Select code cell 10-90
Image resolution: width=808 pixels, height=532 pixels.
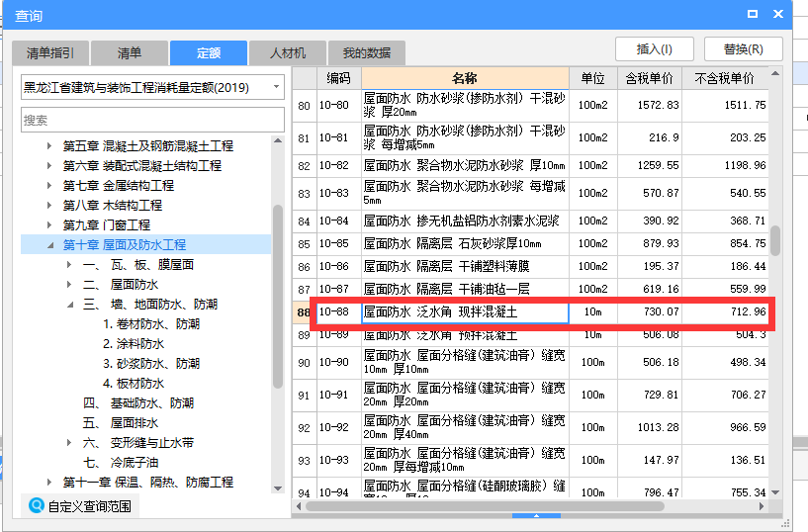tap(338, 363)
